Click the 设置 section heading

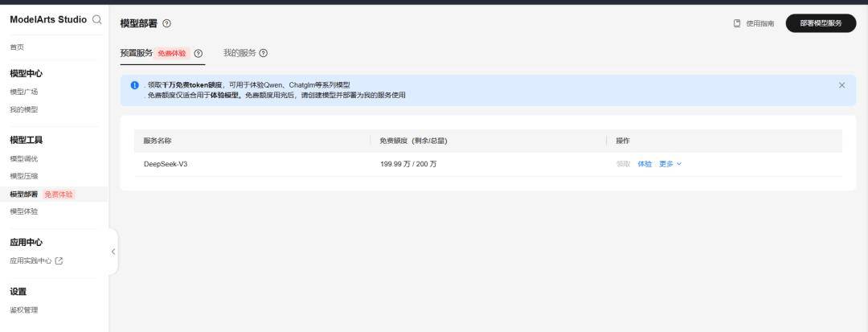[18, 292]
